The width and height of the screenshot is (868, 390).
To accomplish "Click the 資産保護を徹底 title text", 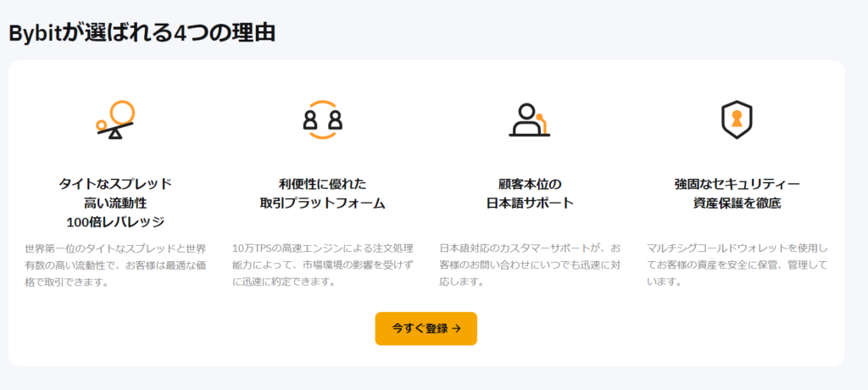I will [x=737, y=203].
